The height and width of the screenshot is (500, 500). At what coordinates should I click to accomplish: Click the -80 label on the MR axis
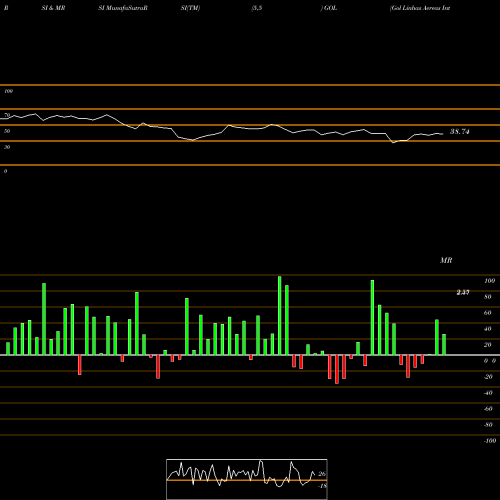(x=488, y=425)
